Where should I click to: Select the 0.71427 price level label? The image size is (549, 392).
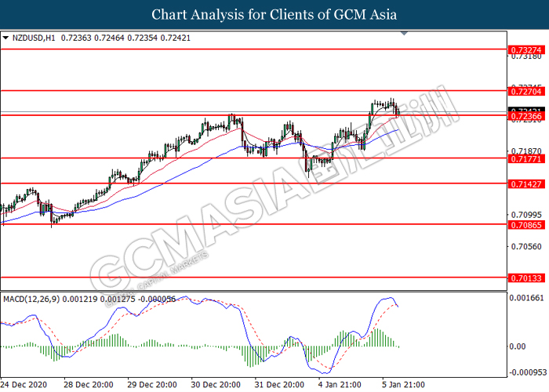click(526, 184)
